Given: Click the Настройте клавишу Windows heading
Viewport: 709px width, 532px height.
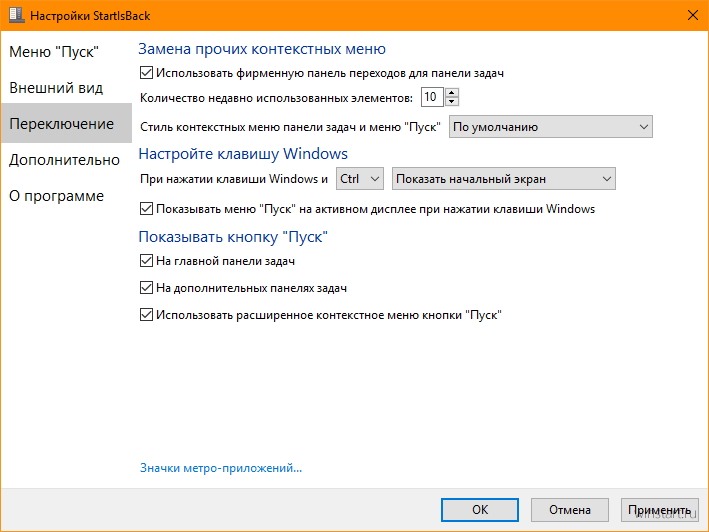Looking at the screenshot, I should tap(243, 154).
